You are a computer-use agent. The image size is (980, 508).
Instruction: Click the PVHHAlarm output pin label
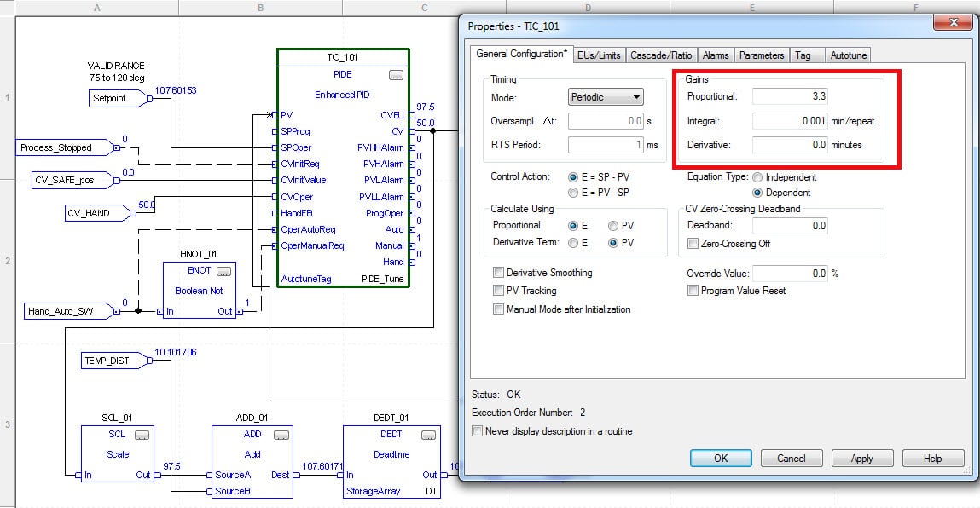[380, 147]
